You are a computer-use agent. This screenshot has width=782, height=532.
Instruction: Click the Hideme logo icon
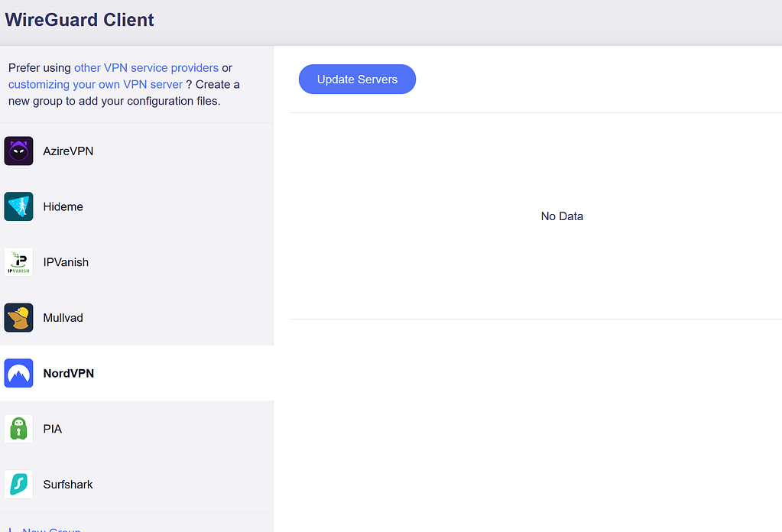[x=18, y=206]
